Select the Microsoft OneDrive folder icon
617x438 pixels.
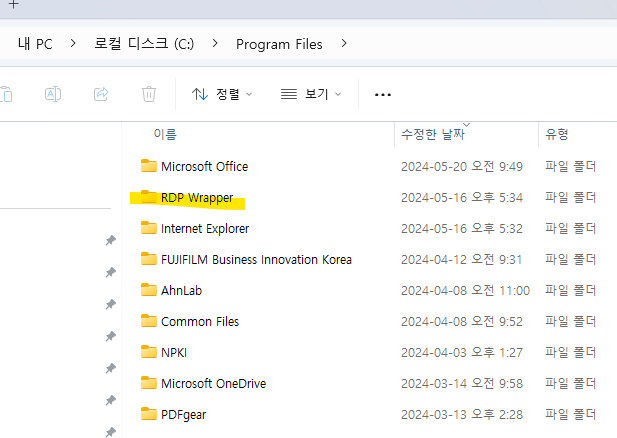pyautogui.click(x=149, y=383)
